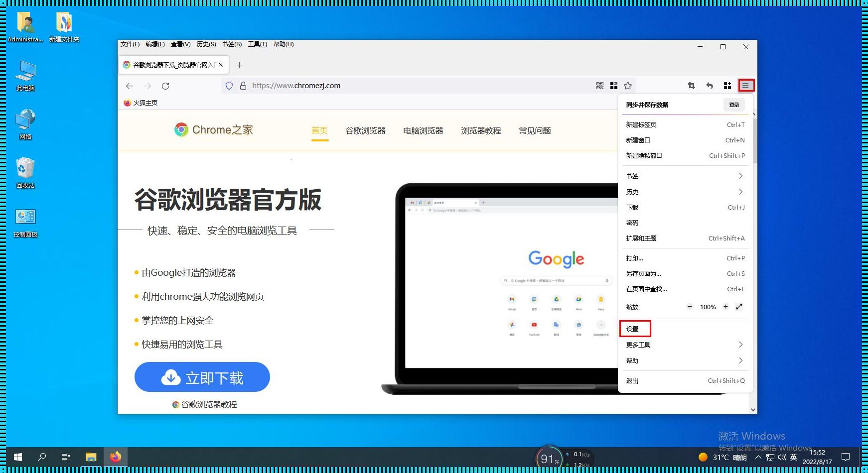Open Task View on the taskbar
Image resolution: width=868 pixels, height=473 pixels.
(x=66, y=457)
